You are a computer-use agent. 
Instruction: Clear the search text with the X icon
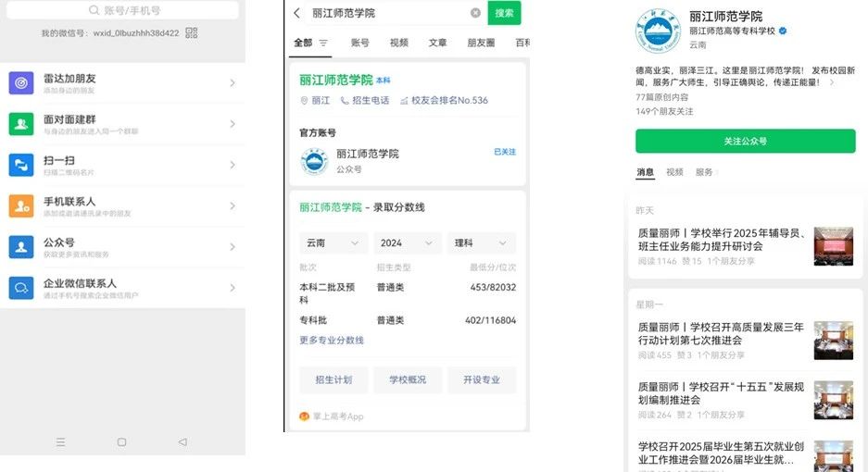[x=475, y=13]
